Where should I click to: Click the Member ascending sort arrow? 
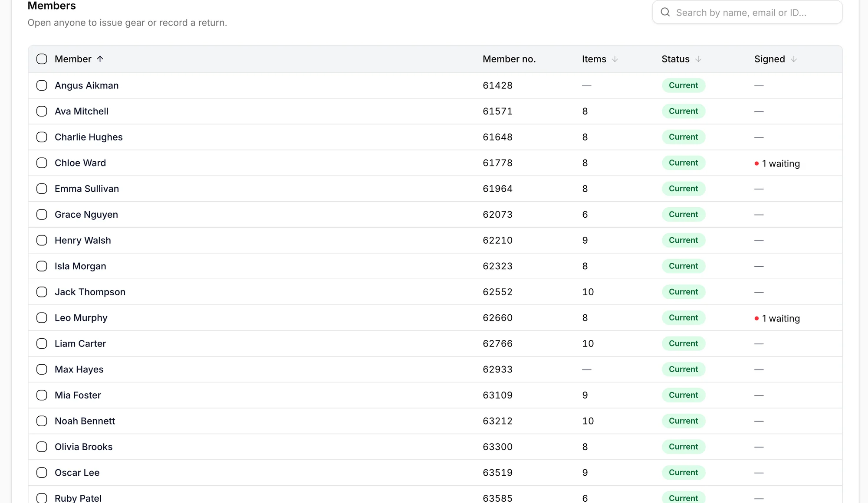(x=100, y=59)
